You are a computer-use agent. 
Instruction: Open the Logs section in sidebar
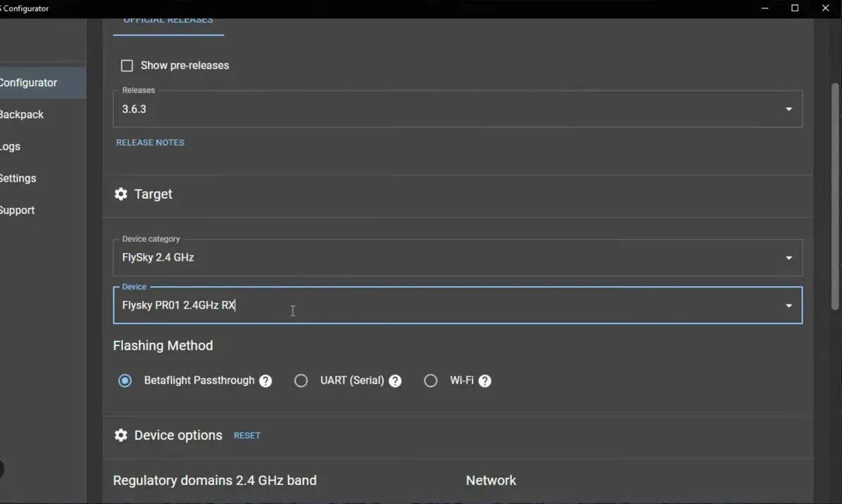click(x=11, y=146)
